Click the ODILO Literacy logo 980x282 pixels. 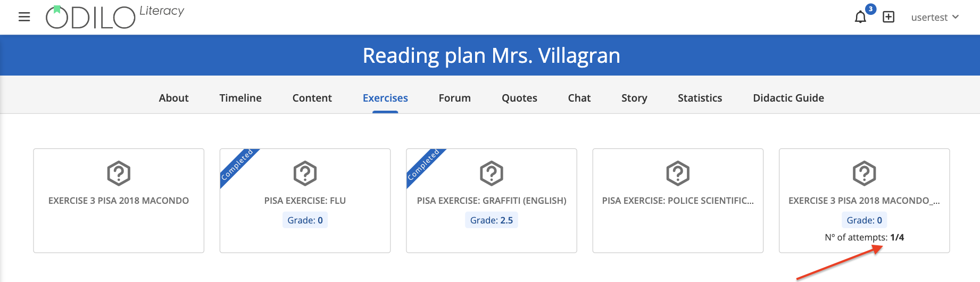[x=115, y=17]
